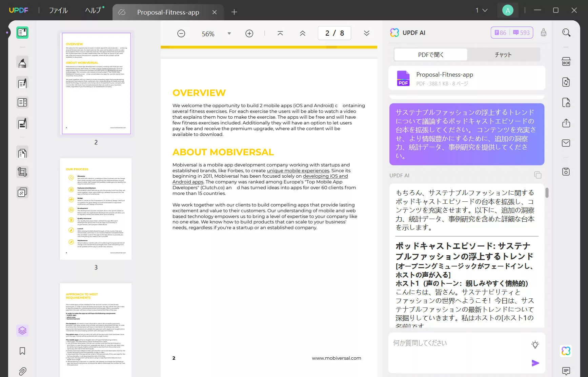Open the comments panel at bottom right
Image resolution: width=588 pixels, height=377 pixels.
pyautogui.click(x=566, y=371)
